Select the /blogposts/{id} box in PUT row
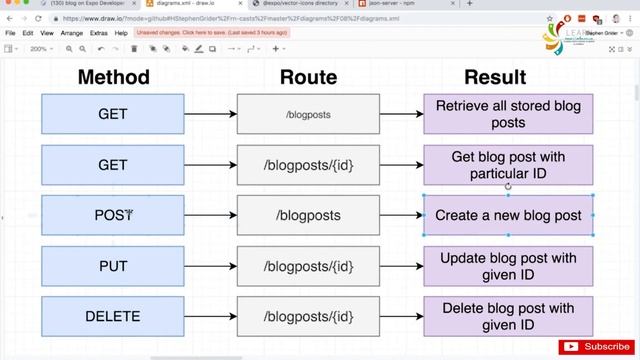This screenshot has height=360, width=640. pos(308,266)
